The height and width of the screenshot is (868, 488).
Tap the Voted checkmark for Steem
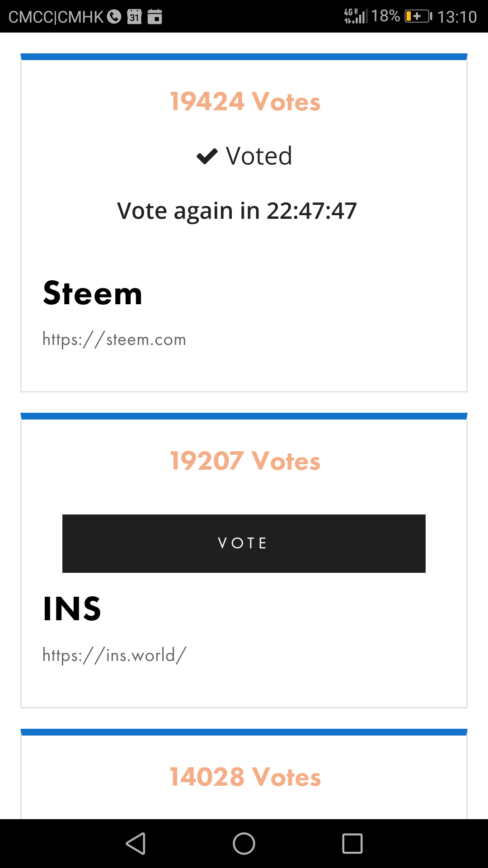[x=207, y=156]
